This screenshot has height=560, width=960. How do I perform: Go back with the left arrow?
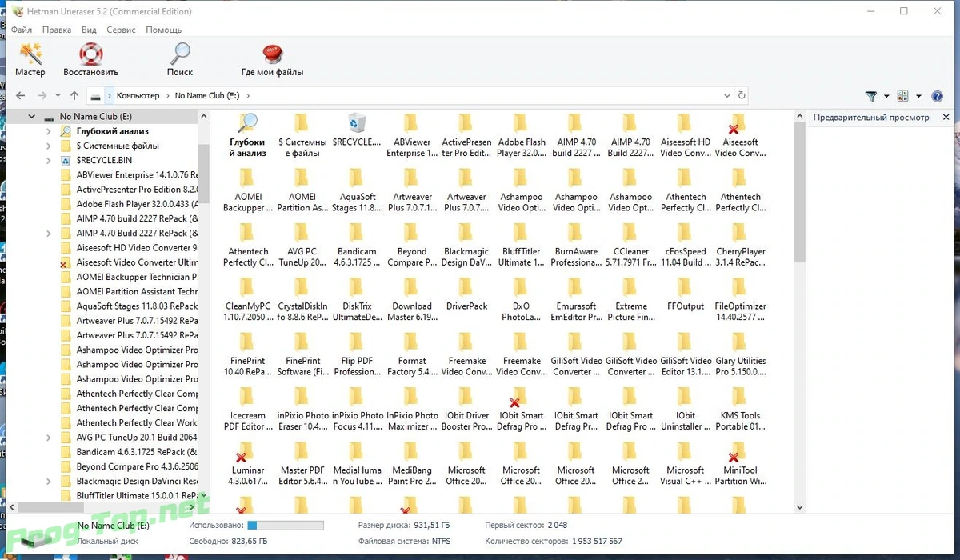(21, 95)
